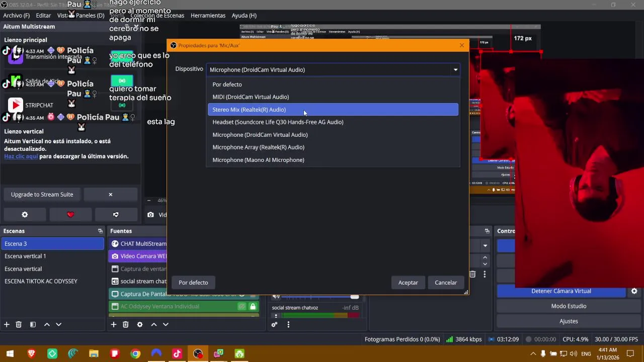Image resolution: width=644 pixels, height=362 pixels.
Task: Move scene up with arrow icon
Action: [x=47, y=325]
